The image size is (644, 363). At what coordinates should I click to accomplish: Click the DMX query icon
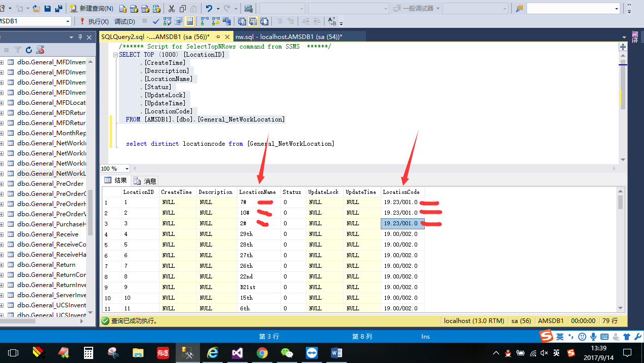145,9
